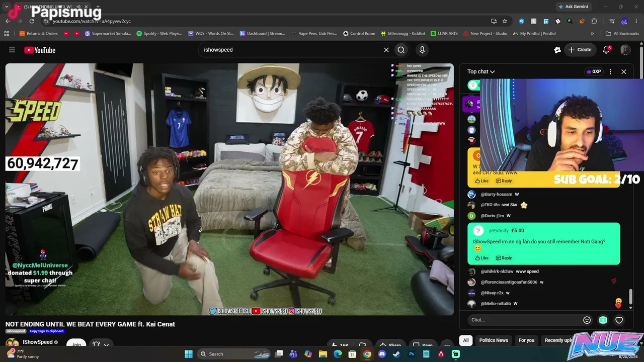The width and height of the screenshot is (644, 362).
Task: Open the Chrome apps grid shortcut
Action: point(7,34)
